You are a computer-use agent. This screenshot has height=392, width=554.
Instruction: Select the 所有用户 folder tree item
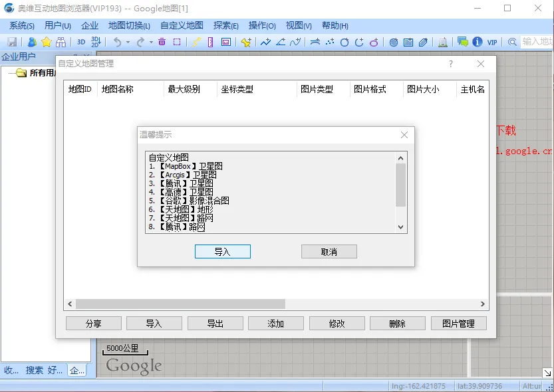click(x=37, y=72)
